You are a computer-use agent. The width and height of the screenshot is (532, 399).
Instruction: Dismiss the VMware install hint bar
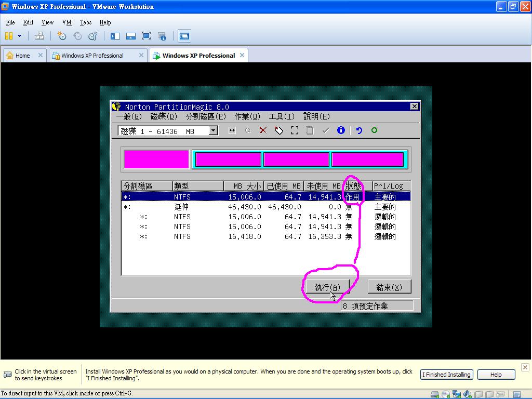(x=525, y=367)
